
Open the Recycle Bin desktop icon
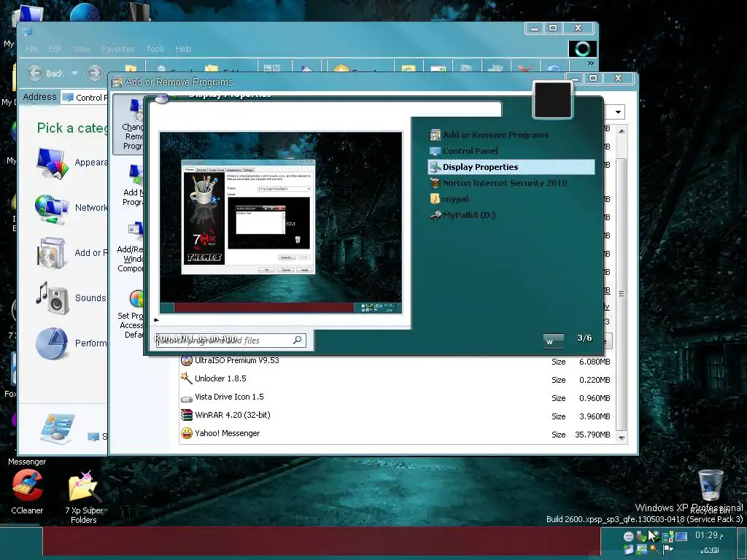pos(711,485)
